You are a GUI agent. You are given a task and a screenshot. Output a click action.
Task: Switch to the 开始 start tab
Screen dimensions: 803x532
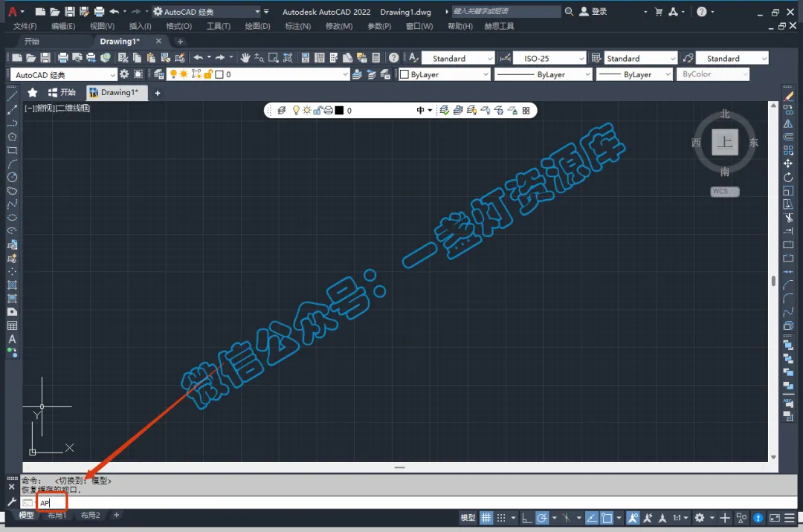tap(32, 41)
